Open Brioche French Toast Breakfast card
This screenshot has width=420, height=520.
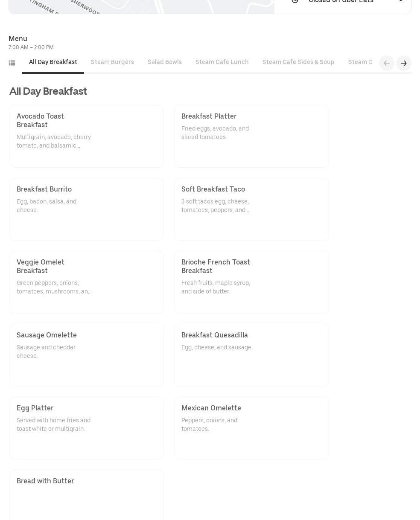[x=251, y=282]
